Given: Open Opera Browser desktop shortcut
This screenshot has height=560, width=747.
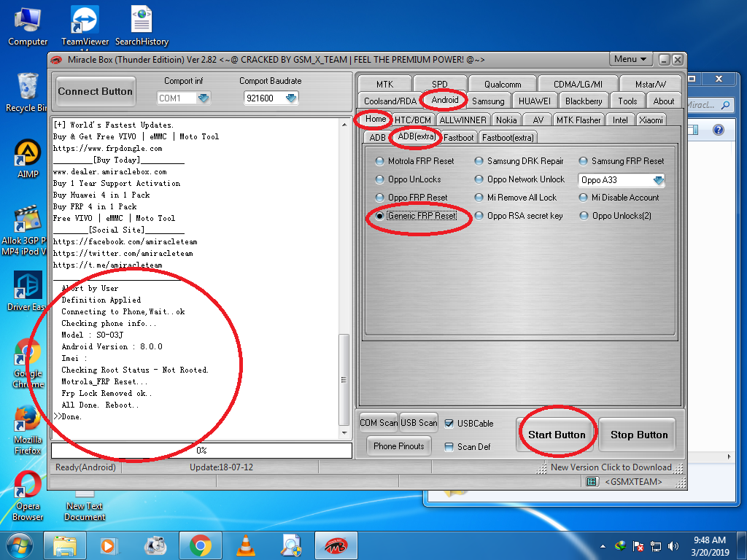Looking at the screenshot, I should [28, 496].
